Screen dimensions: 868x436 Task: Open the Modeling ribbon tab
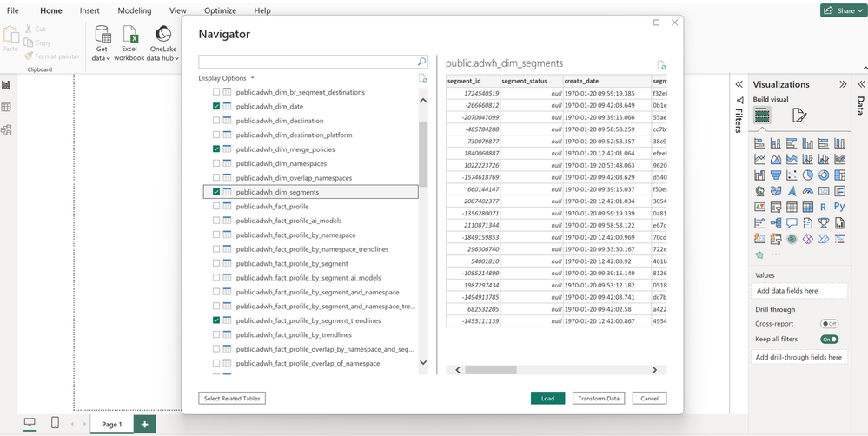point(134,10)
